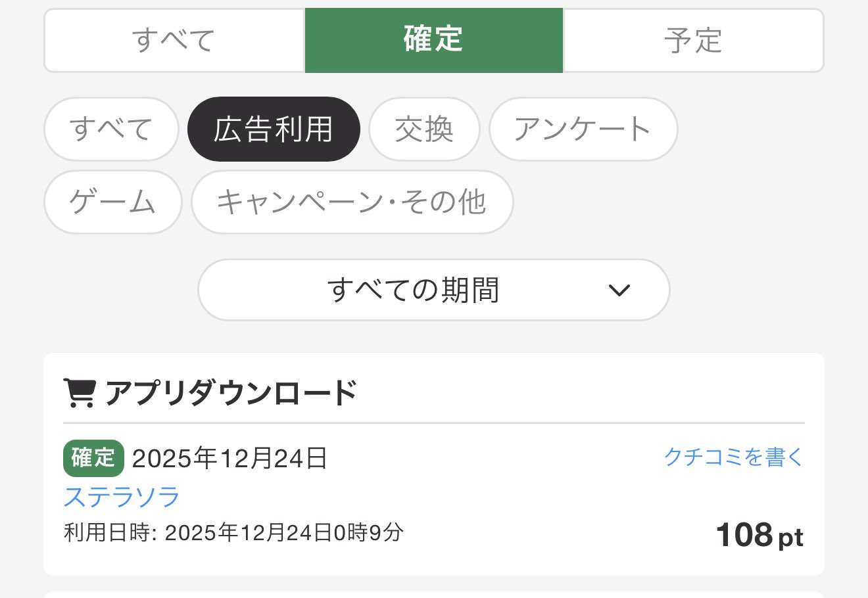Click the green 確定 status badge
The height and width of the screenshot is (598, 868).
(x=93, y=458)
